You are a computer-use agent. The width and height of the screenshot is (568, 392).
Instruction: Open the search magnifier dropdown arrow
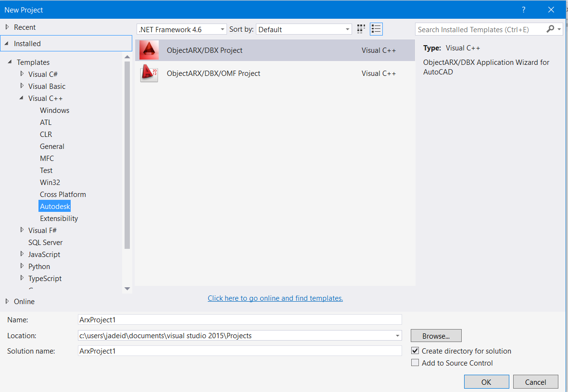(x=558, y=29)
